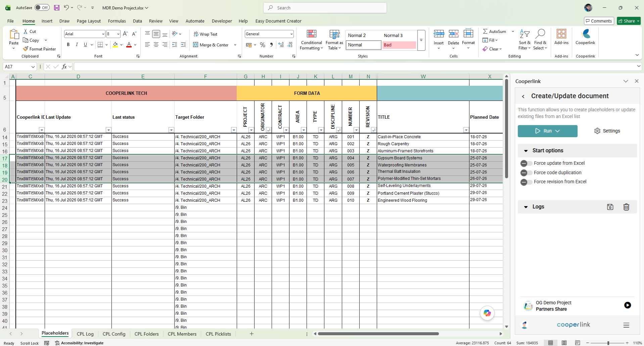
Task: Click the Share button
Action: tap(629, 21)
